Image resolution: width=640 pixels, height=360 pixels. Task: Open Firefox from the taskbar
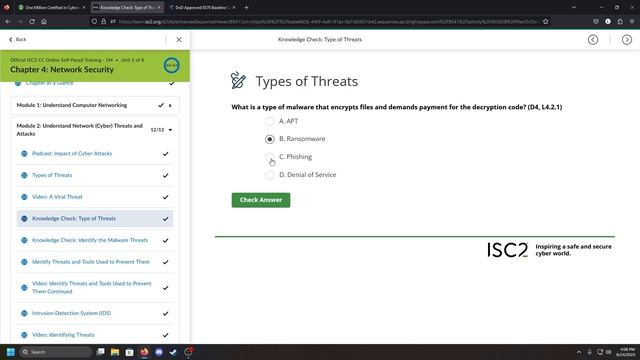coord(144,352)
